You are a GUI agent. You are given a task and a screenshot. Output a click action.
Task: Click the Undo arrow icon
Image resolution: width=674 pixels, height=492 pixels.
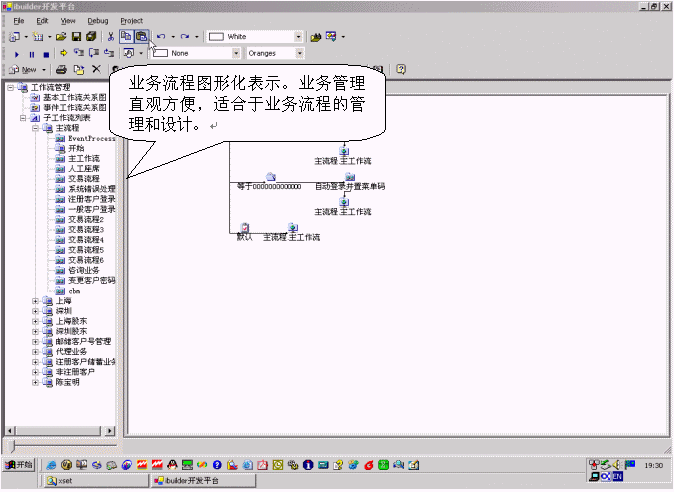click(x=161, y=37)
